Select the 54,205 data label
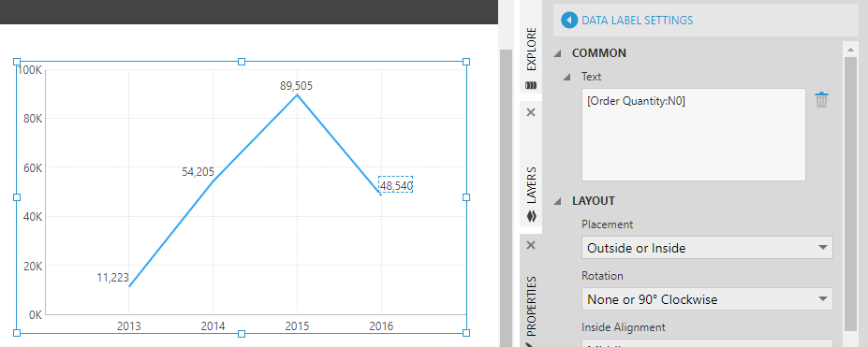Image resolution: width=868 pixels, height=347 pixels. coord(198,172)
